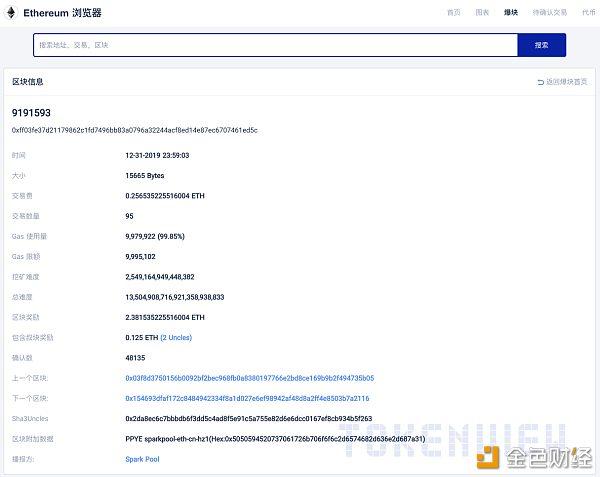Image resolution: width=600 pixels, height=477 pixels.
Task: Click the gas limit value 9,995,102
Action: [140, 257]
